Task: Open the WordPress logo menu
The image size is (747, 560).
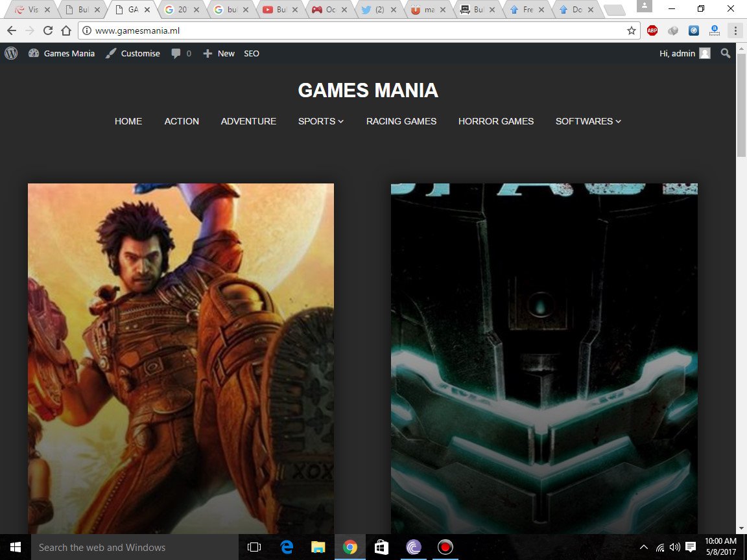Action: tap(11, 53)
